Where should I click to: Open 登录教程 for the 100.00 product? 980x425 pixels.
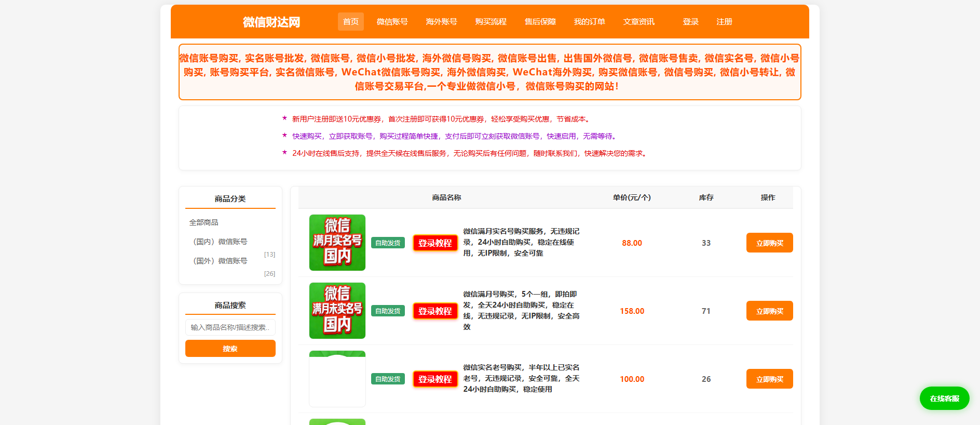click(x=435, y=379)
